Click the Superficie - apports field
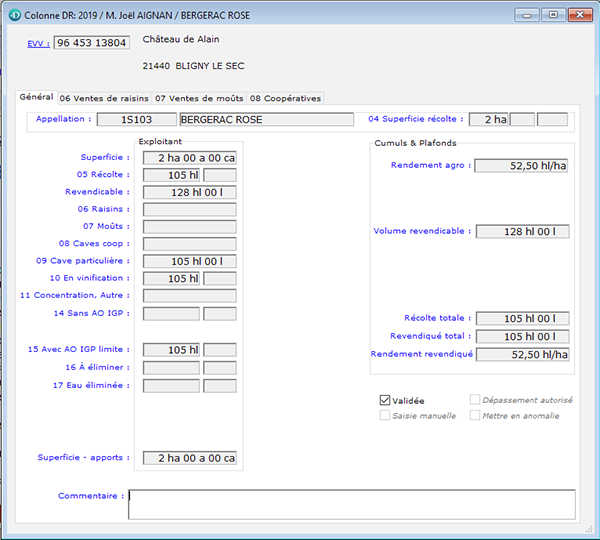 point(190,458)
